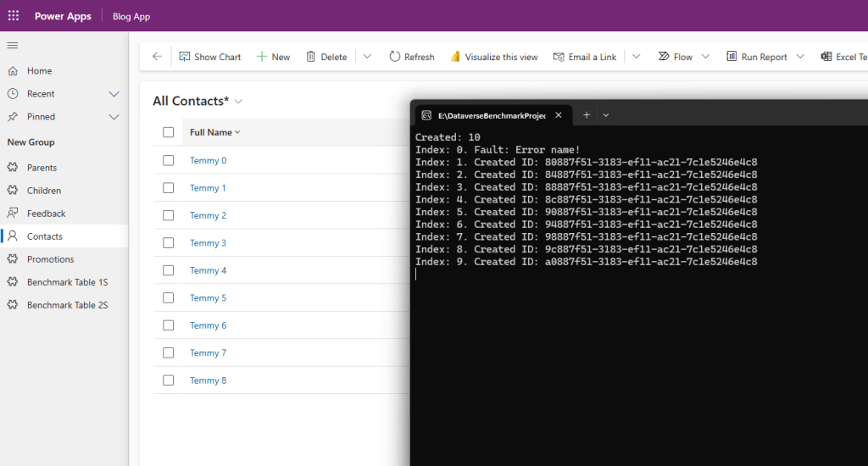The height and width of the screenshot is (466, 868).
Task: Click the Parents puzzle icon in sidebar
Action: pos(13,167)
